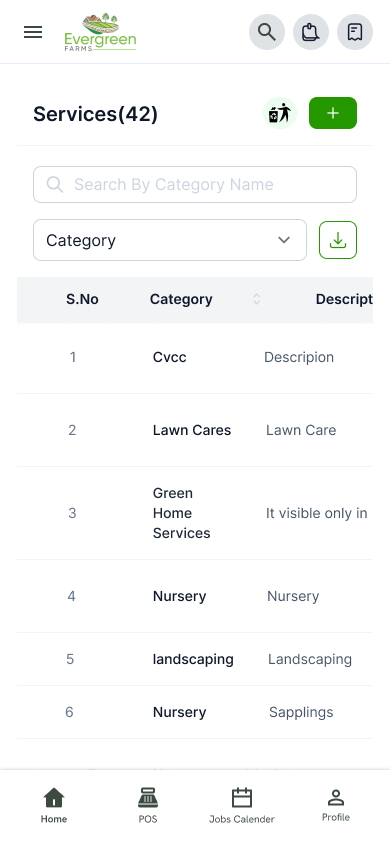Click the search magnifier icon in header

coord(267,32)
